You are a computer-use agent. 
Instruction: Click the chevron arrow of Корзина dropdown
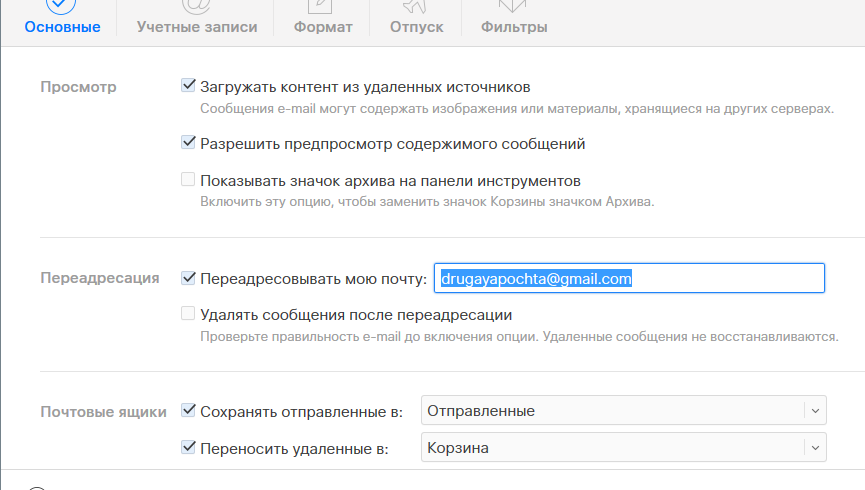tap(815, 448)
